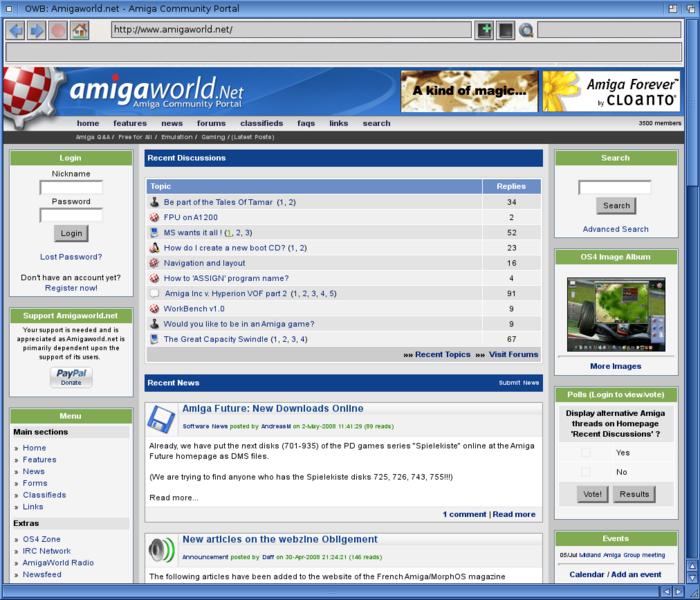The height and width of the screenshot is (600, 700).
Task: Click the Vote! button in Polls
Action: pos(592,494)
